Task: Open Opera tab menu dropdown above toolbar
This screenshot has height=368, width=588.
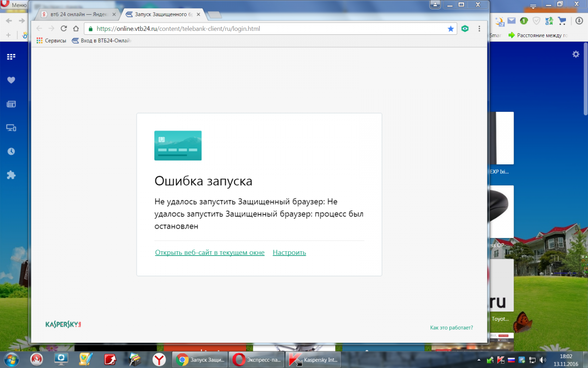Action: 533,7
